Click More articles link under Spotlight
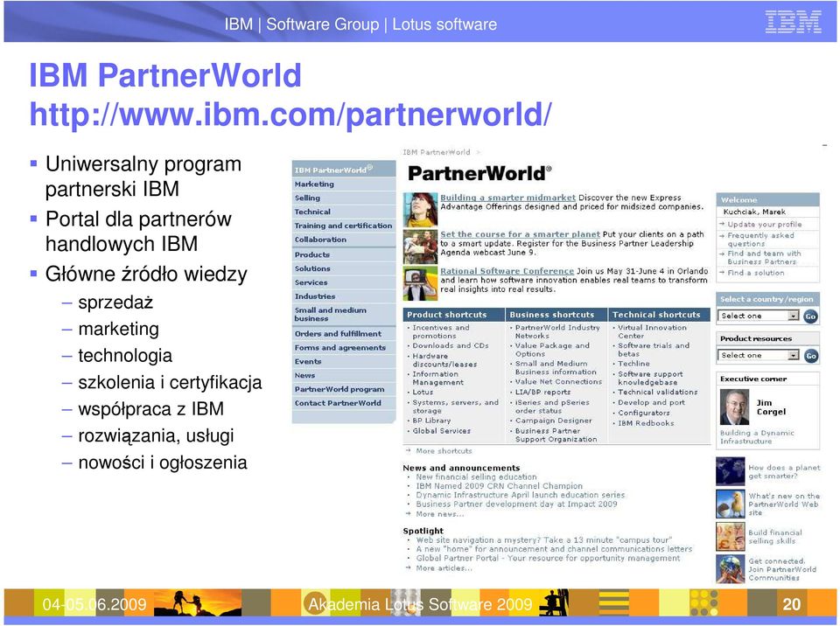 click(x=444, y=568)
